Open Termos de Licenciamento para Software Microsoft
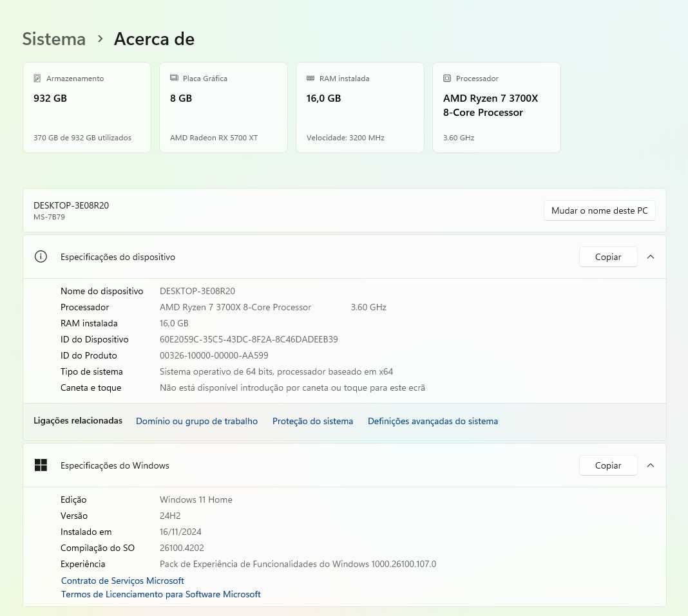Image resolution: width=688 pixels, height=616 pixels. click(160, 594)
